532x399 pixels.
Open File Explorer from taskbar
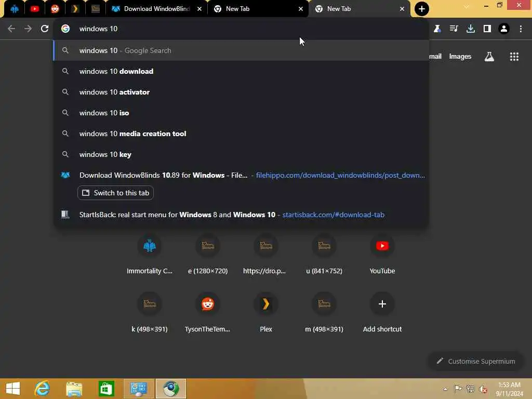click(x=74, y=389)
